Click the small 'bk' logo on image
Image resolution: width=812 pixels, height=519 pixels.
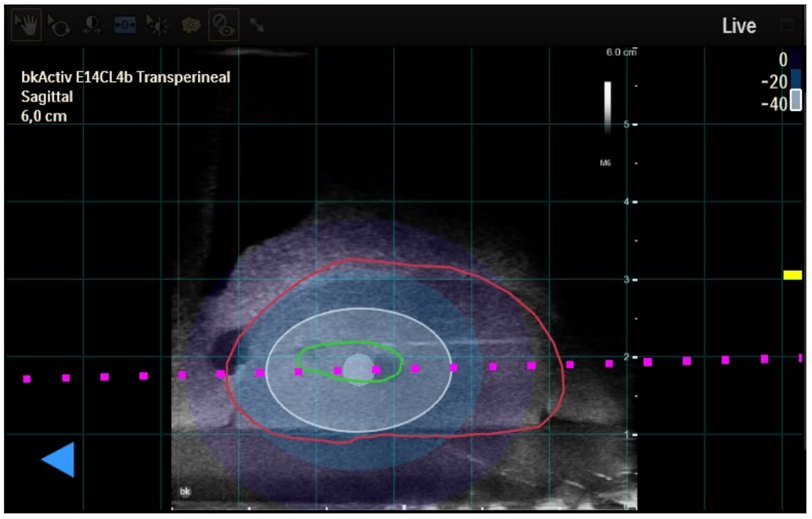point(185,492)
